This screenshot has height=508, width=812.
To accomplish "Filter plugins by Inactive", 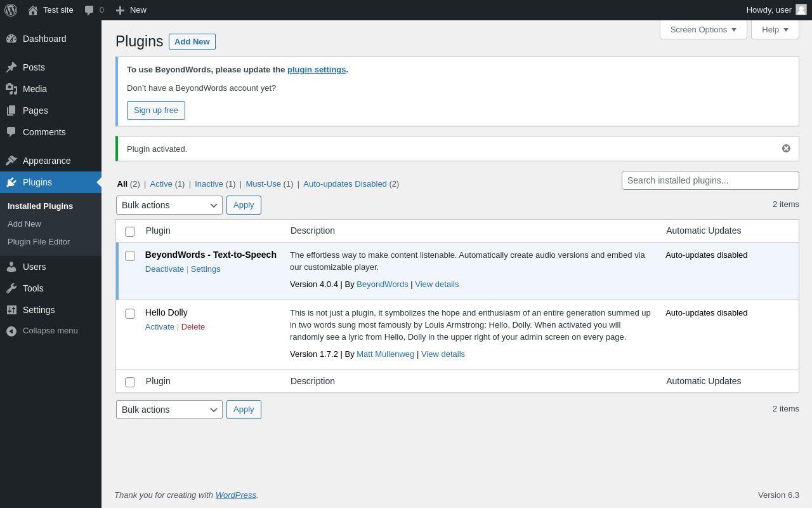I will [209, 184].
